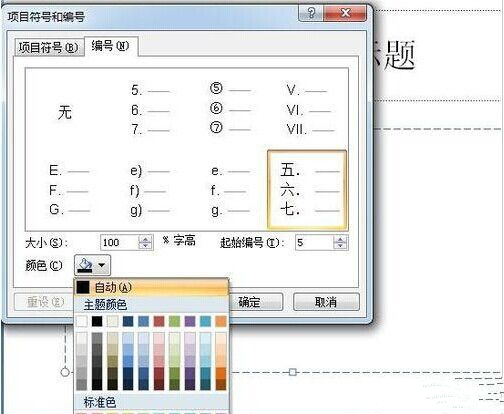This screenshot has width=504, height=414.
Task: Click the square sizing handle on the slide placeholder
Action: click(292, 372)
